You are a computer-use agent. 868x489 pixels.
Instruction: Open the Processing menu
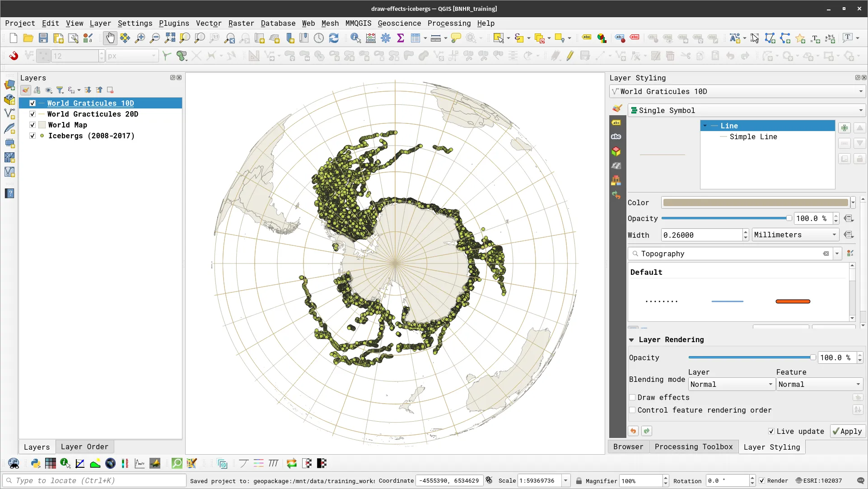click(448, 23)
